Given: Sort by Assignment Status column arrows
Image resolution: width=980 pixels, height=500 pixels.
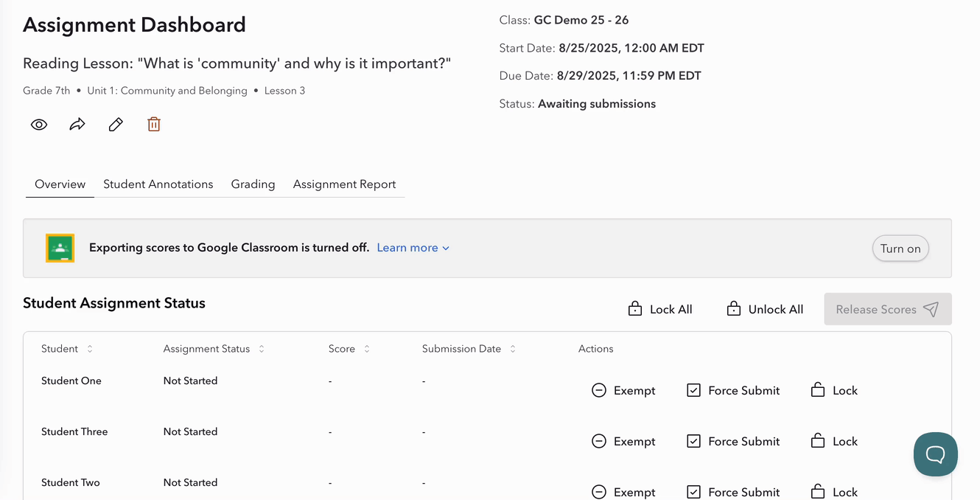Looking at the screenshot, I should (x=262, y=349).
